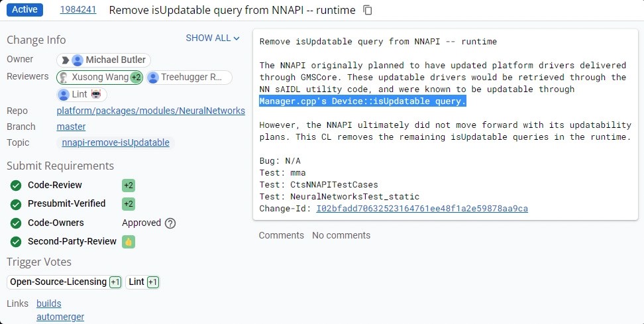Click the Presubmit-Verified +2 green vote chip
The image size is (644, 324).
129,204
